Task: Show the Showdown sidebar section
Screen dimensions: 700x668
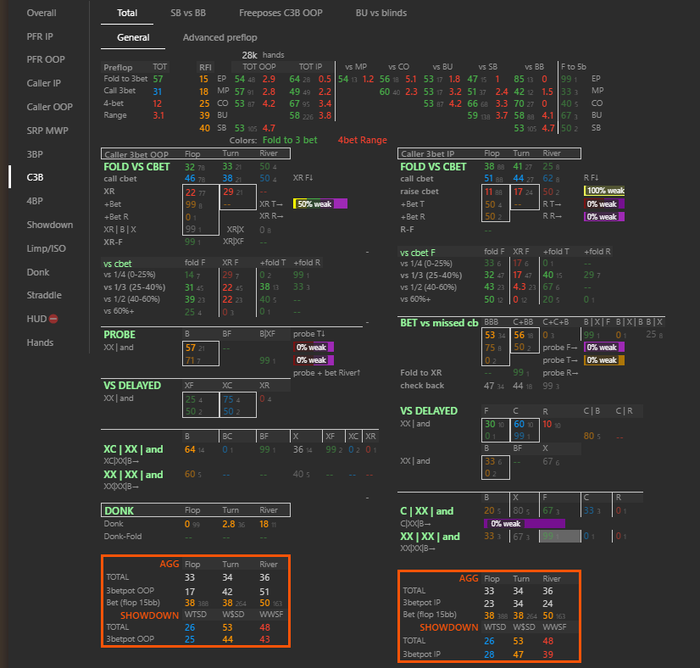Action: (50, 225)
